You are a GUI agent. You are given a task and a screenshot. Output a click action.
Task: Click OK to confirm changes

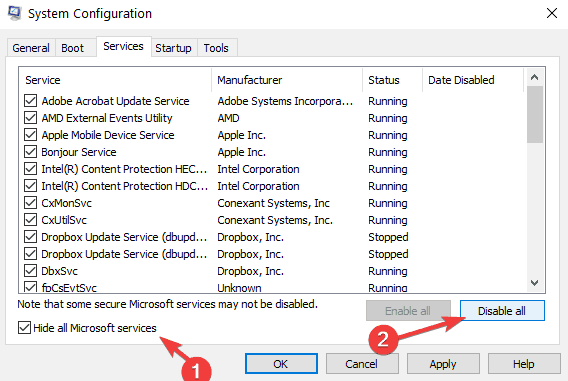[x=281, y=364]
